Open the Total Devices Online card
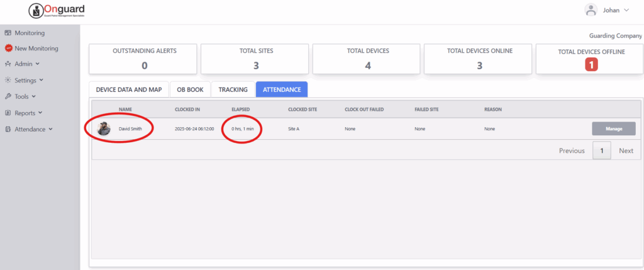The width and height of the screenshot is (644, 270). 478,59
